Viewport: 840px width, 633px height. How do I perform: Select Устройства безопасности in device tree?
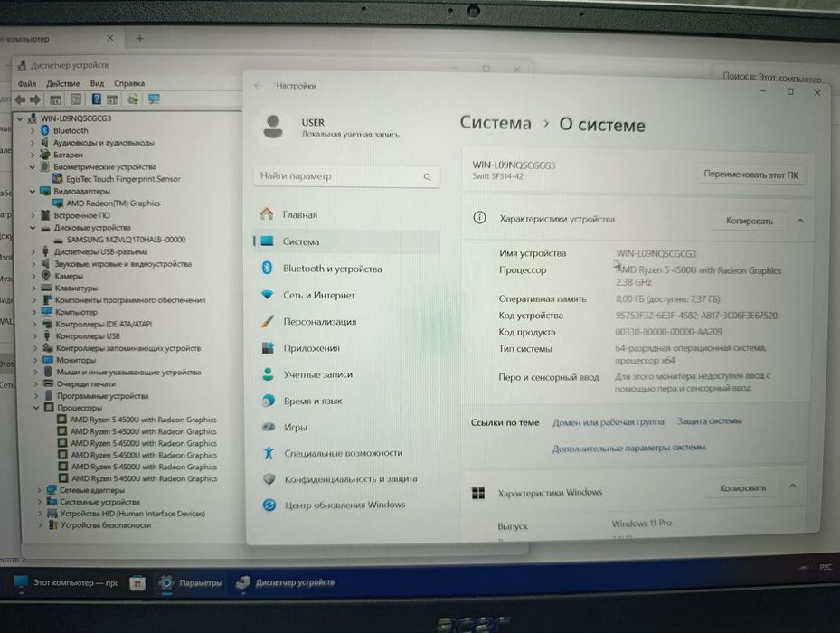106,525
